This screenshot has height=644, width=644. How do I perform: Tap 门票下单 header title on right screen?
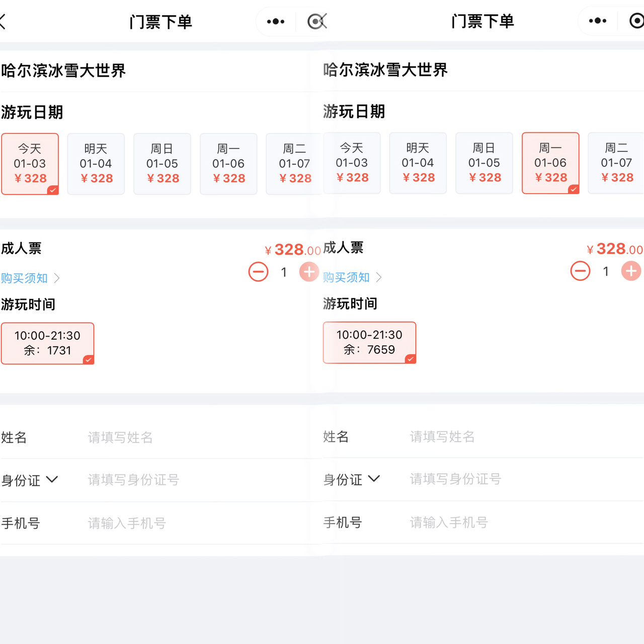point(483,21)
